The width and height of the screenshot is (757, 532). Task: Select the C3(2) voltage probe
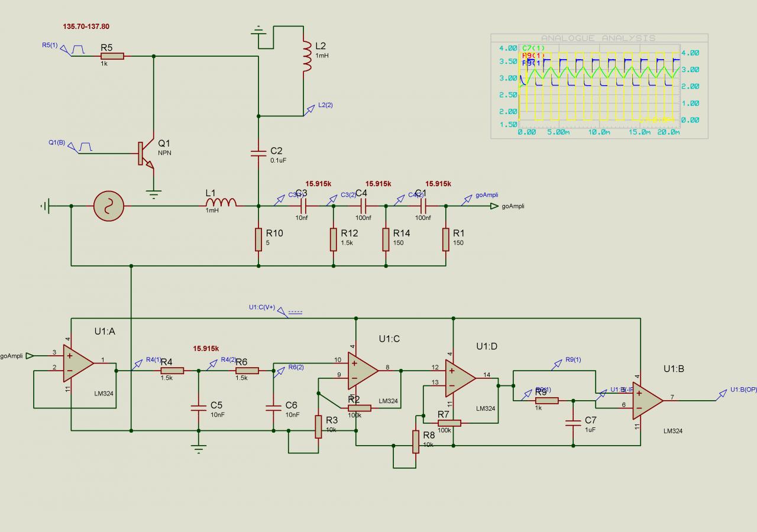point(333,200)
